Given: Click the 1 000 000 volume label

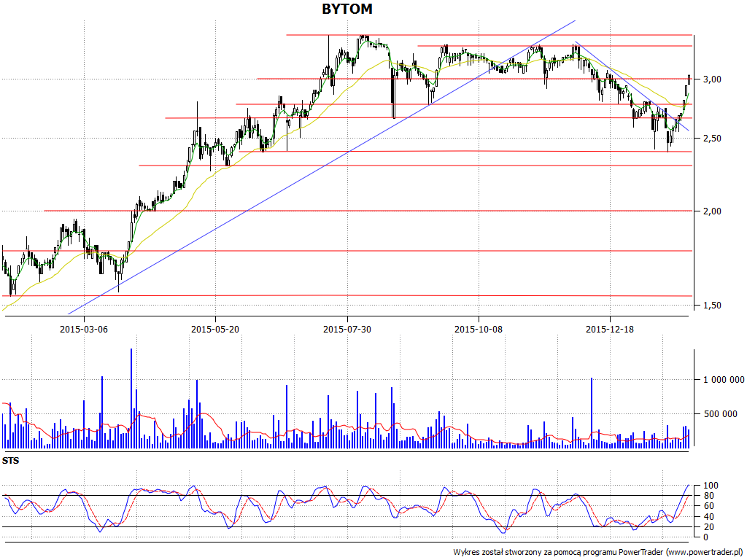Looking at the screenshot, I should (x=724, y=379).
